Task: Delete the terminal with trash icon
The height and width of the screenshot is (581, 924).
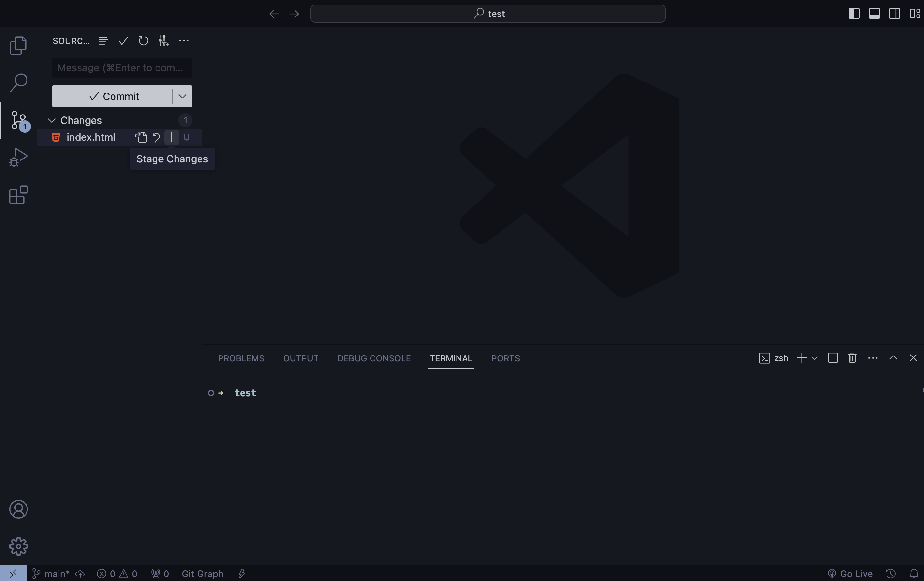Action: [x=852, y=358]
